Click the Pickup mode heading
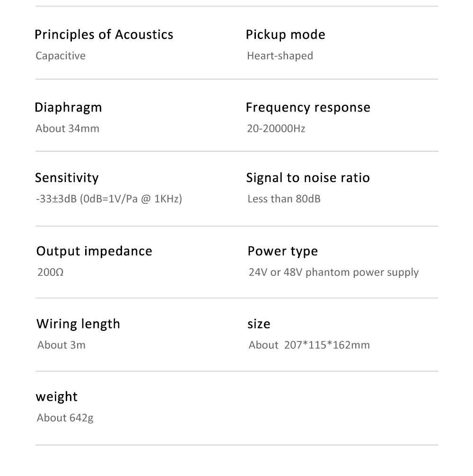The height and width of the screenshot is (476, 473). click(x=285, y=35)
